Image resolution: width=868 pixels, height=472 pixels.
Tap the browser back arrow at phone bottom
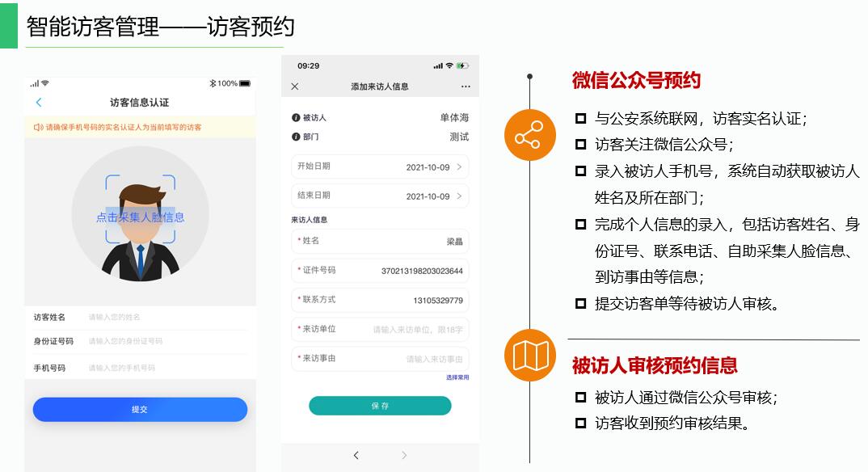(x=356, y=456)
